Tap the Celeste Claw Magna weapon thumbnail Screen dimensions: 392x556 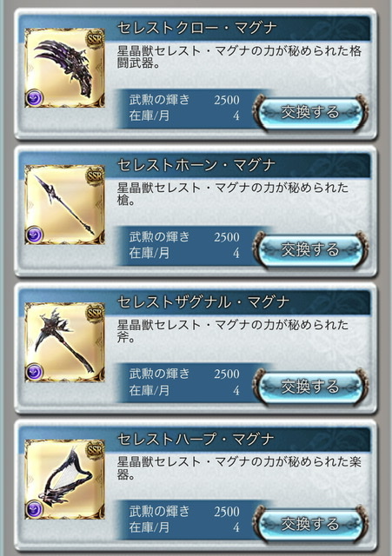tap(64, 68)
